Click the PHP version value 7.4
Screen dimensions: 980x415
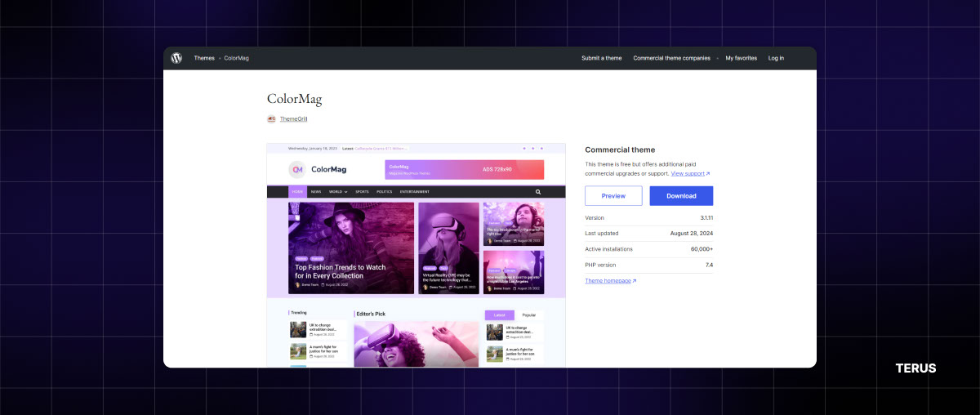710,265
